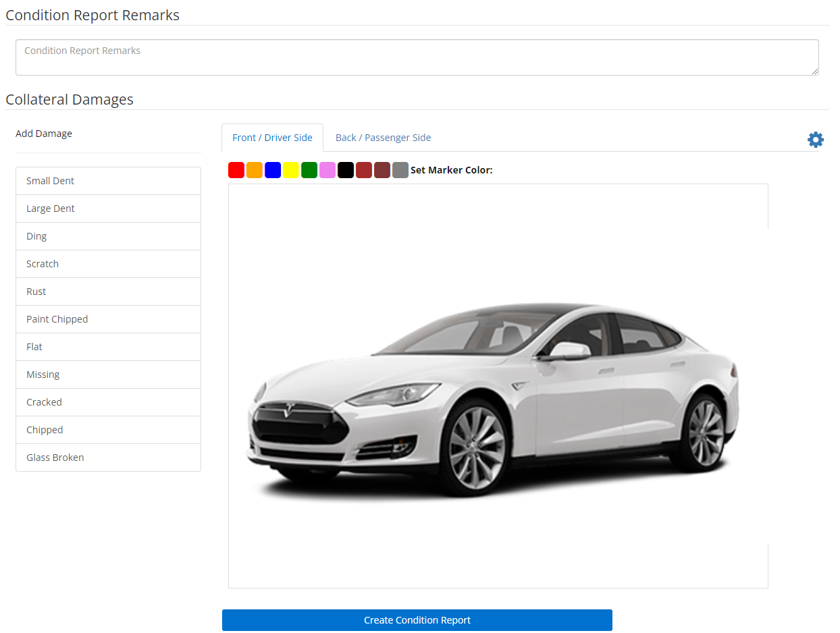Viewport: 840px width, 633px height.
Task: Select the green marker color
Action: (309, 170)
